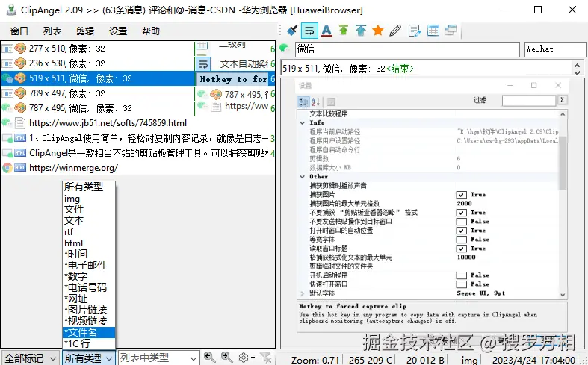Toggle 不要捕获 剪贴板查看器忽略 格式 checkbox
588x365 pixels.
(461, 213)
